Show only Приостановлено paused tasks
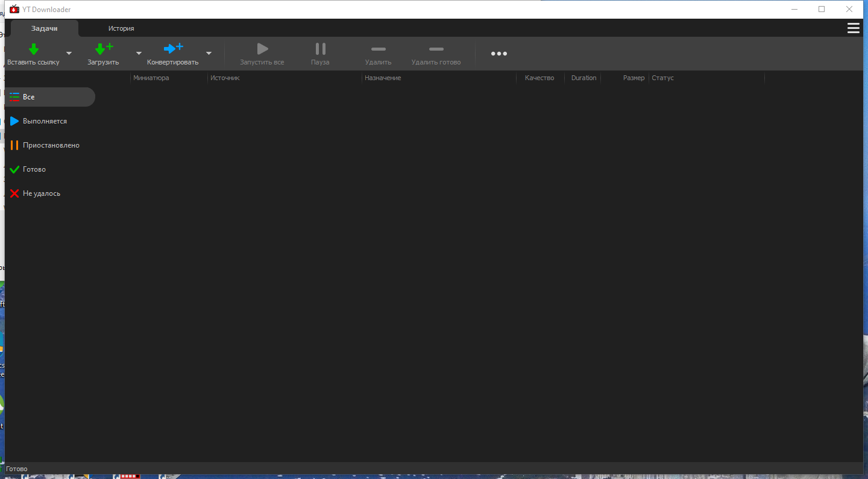The image size is (868, 479). coord(51,145)
